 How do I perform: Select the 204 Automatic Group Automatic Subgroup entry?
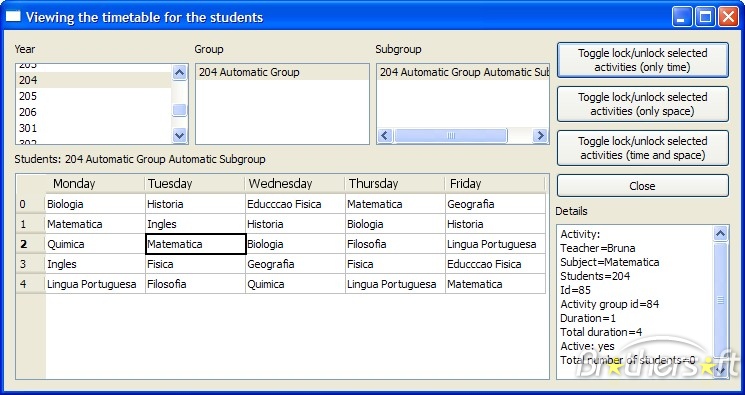point(463,72)
